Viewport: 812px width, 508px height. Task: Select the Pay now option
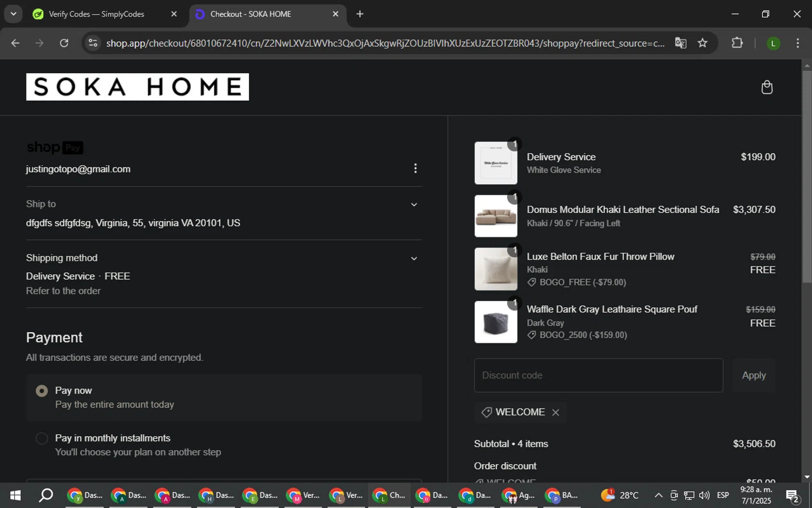(42, 391)
